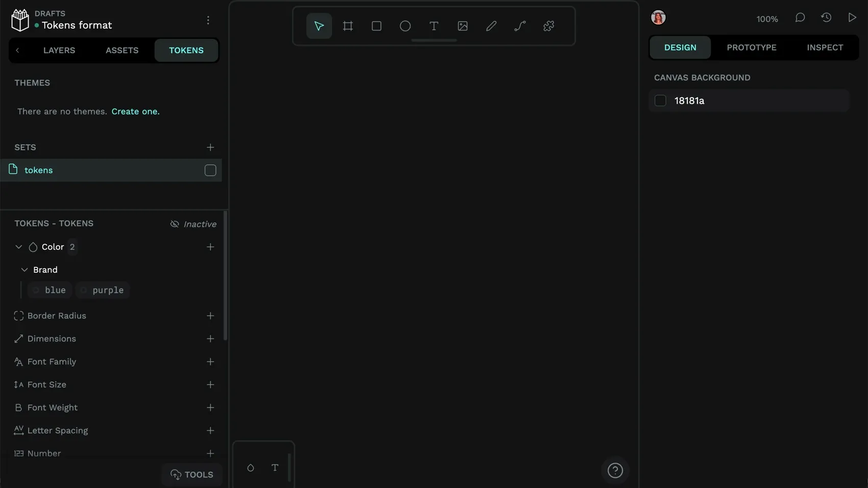
Task: Open the Plugins puzzle icon
Action: 548,26
